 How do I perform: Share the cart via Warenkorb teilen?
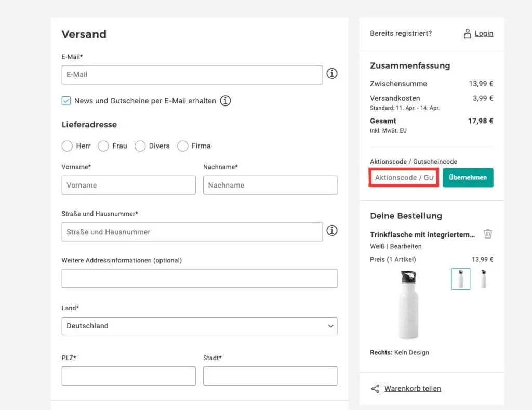(412, 388)
